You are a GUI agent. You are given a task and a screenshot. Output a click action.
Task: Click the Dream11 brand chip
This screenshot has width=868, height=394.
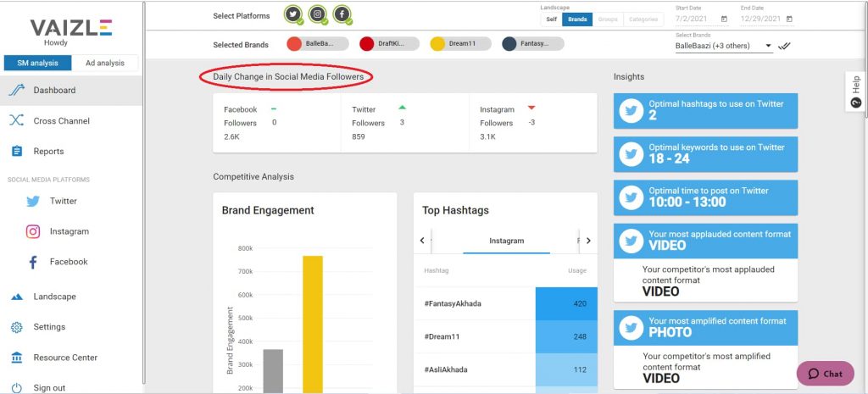(x=460, y=44)
